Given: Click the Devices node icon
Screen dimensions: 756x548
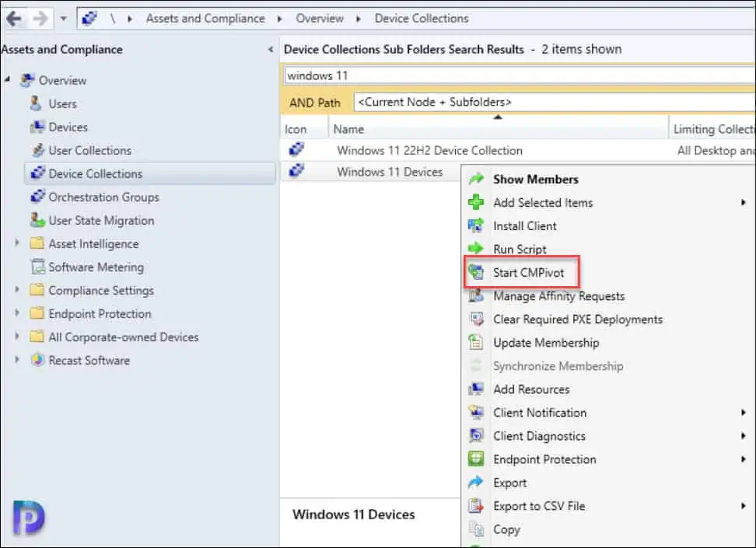Looking at the screenshot, I should coord(37,127).
